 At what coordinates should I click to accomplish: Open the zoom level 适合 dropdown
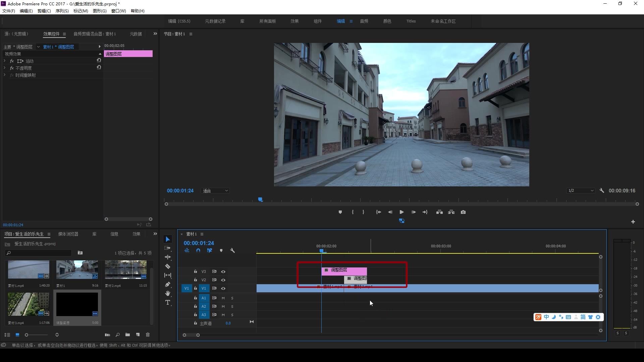(215, 191)
